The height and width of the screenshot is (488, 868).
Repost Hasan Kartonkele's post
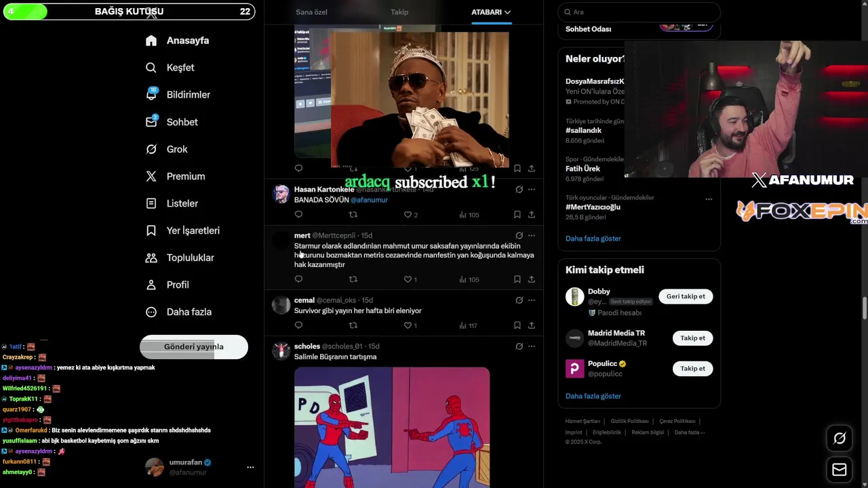353,215
